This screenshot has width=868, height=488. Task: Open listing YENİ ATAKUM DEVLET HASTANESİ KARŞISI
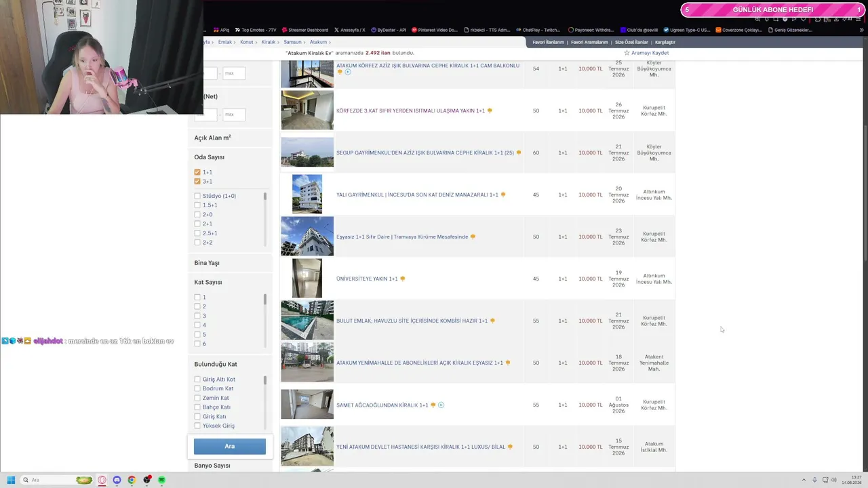click(420, 447)
